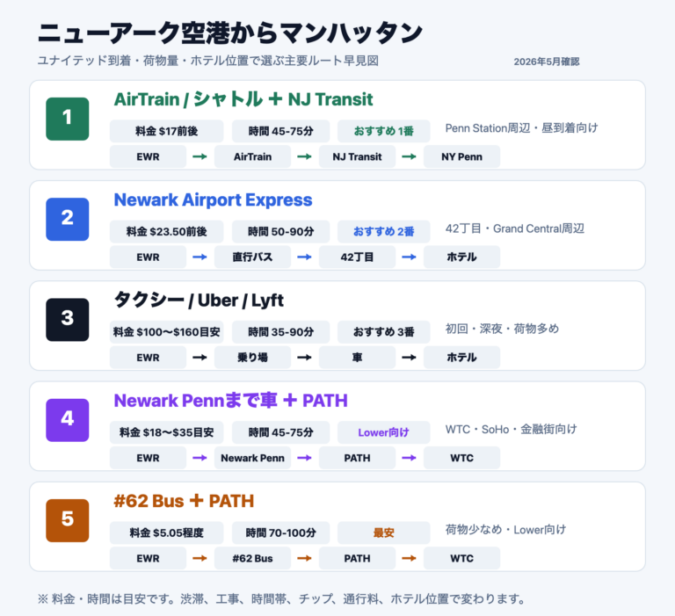Click the subtitle starting with ユナイテッド到着
Viewport: 675px width, 616px height.
click(208, 61)
